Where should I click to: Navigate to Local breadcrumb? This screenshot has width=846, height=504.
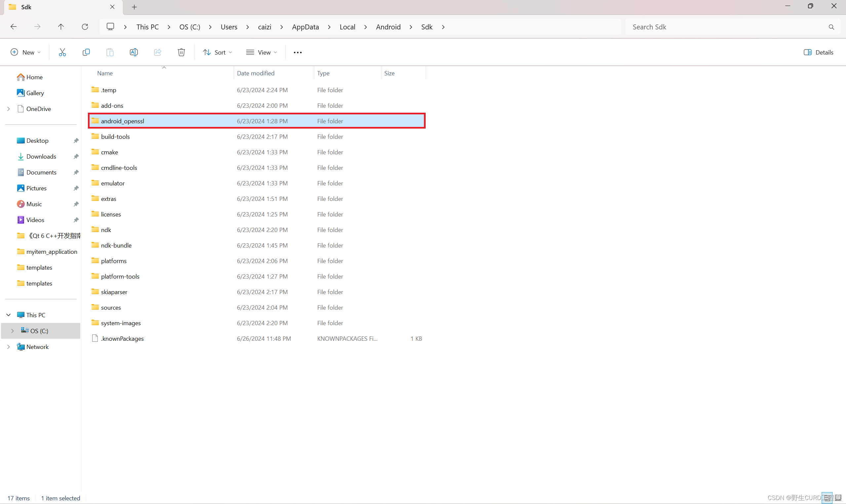pos(348,27)
